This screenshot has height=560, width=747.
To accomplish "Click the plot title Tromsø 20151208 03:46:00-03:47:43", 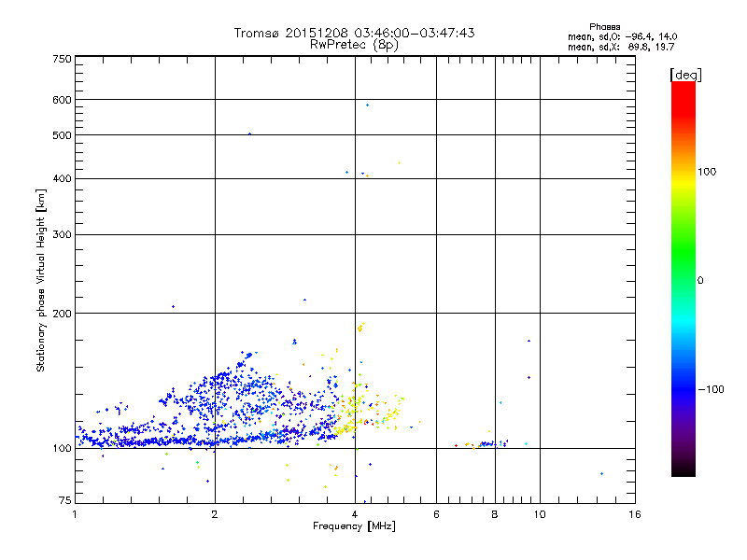I will click(x=354, y=33).
